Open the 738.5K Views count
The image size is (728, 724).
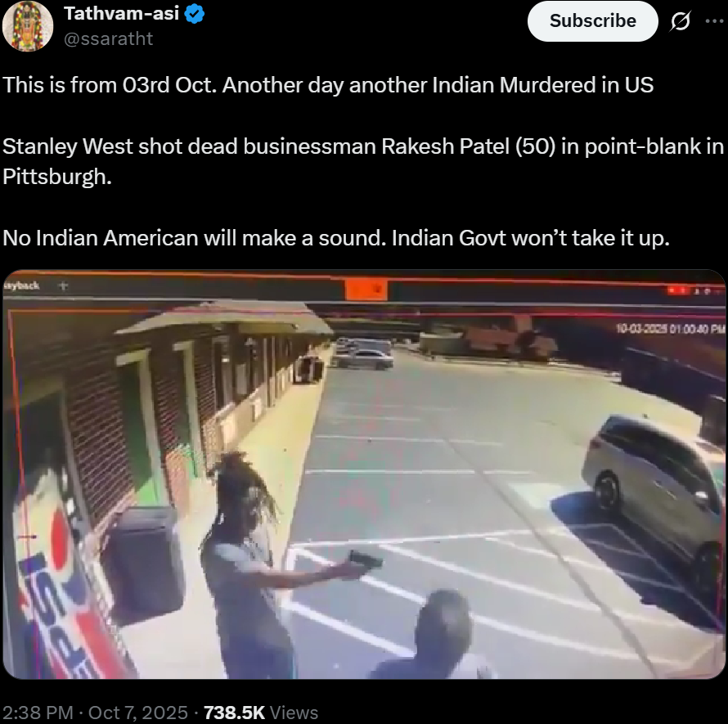[261, 713]
